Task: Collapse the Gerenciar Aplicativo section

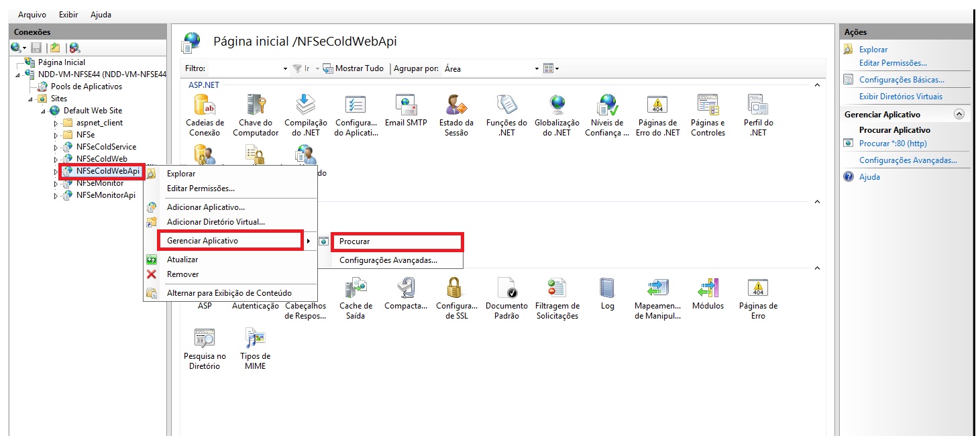Action: click(x=959, y=115)
